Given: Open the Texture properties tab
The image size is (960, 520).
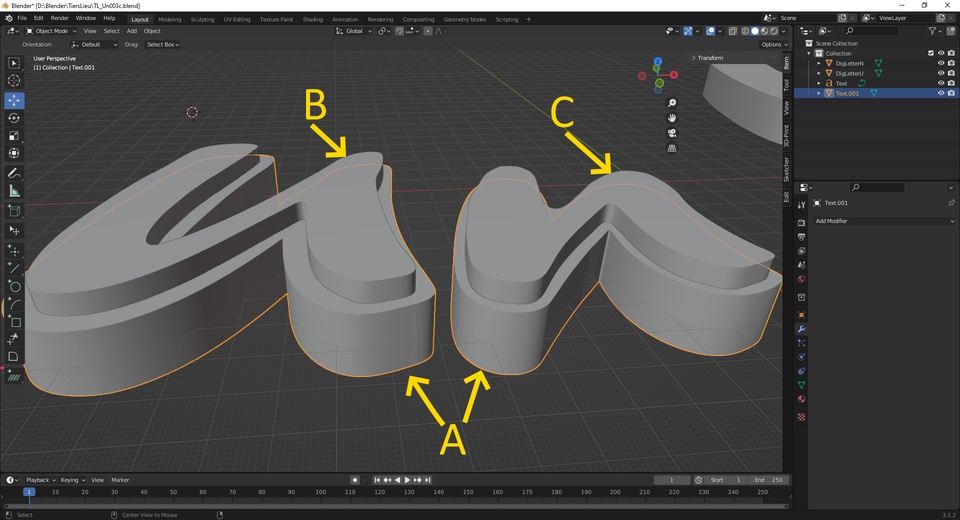Looking at the screenshot, I should coord(801,416).
